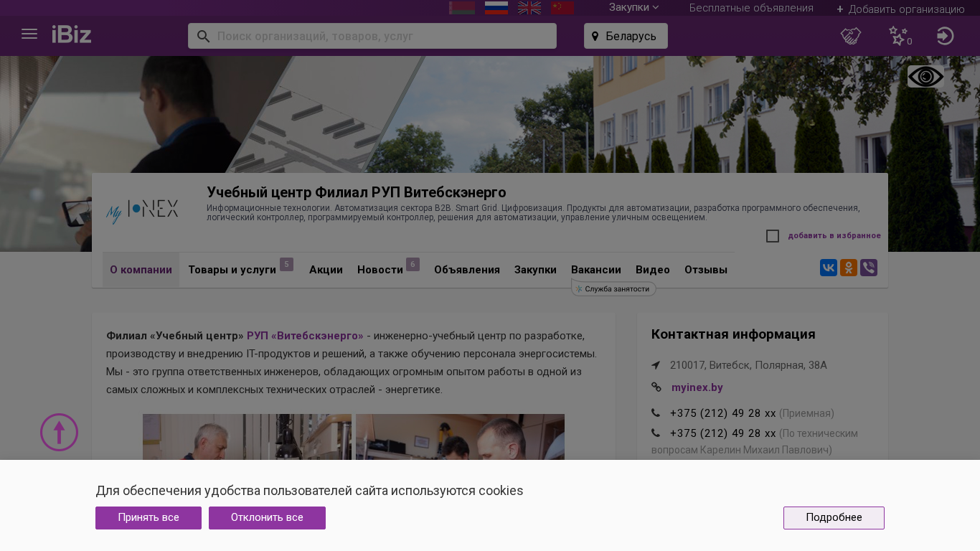
Task: Focus the organization search field
Action: [372, 36]
